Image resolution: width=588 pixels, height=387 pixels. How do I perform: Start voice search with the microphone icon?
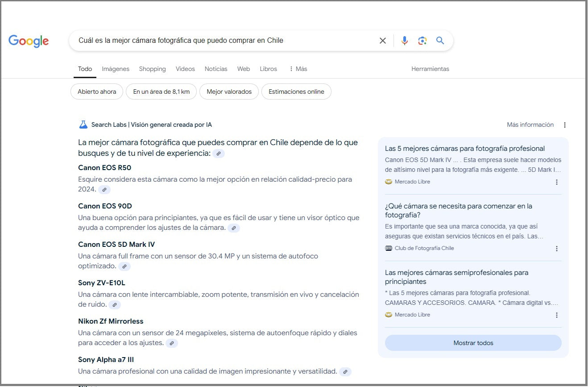405,41
